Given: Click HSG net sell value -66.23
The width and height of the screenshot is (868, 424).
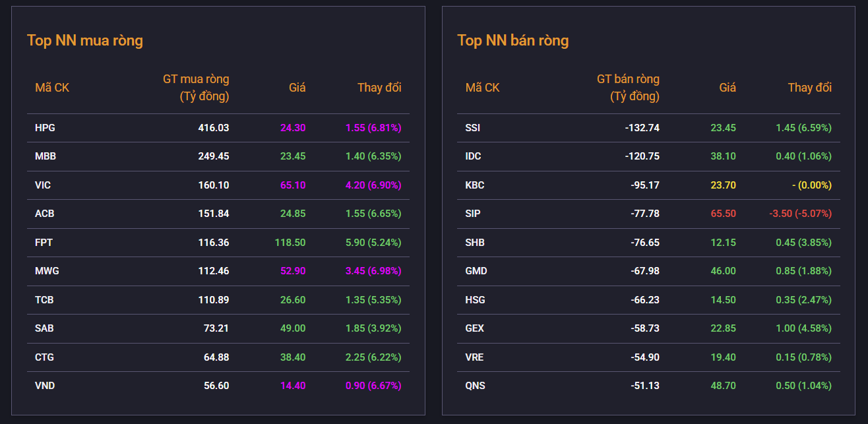Looking at the screenshot, I should pos(644,300).
